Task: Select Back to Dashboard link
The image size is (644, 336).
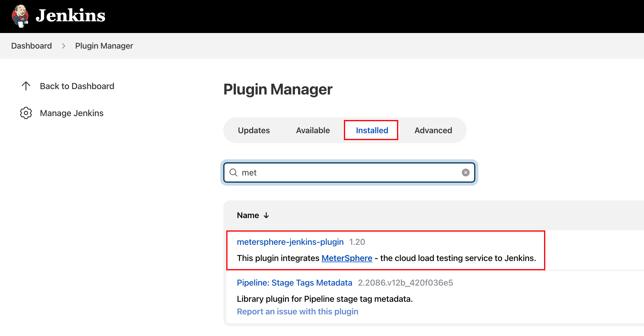Action: tap(77, 86)
